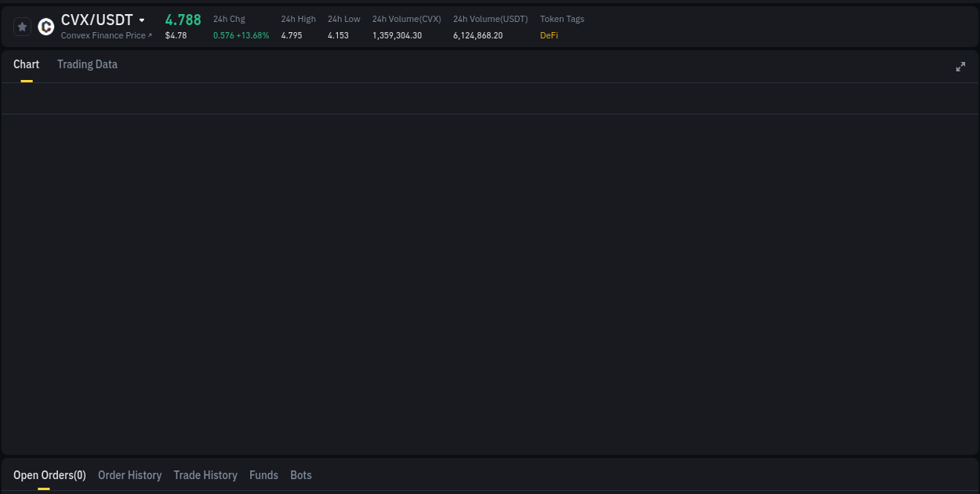Click the $4.78 USD price label
This screenshot has width=980, height=494.
(176, 35)
